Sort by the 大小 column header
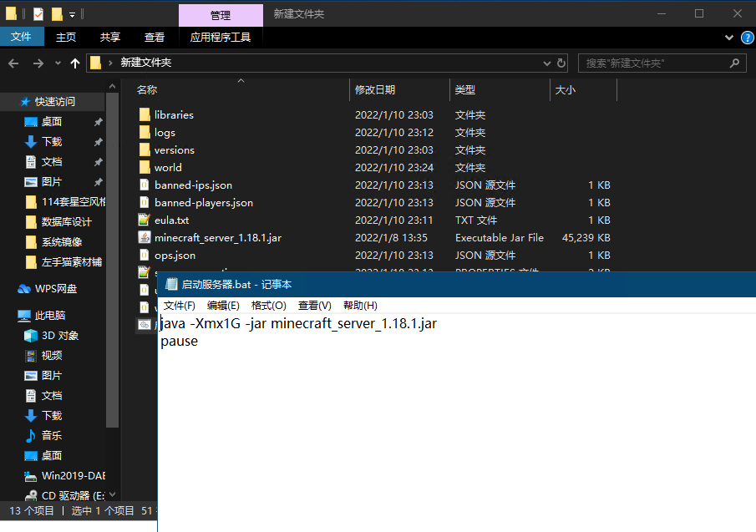 coord(565,89)
